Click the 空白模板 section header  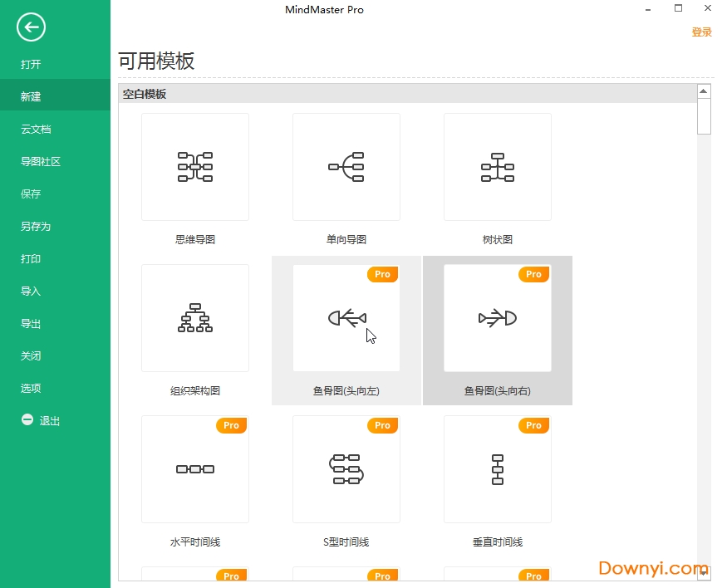(407, 94)
